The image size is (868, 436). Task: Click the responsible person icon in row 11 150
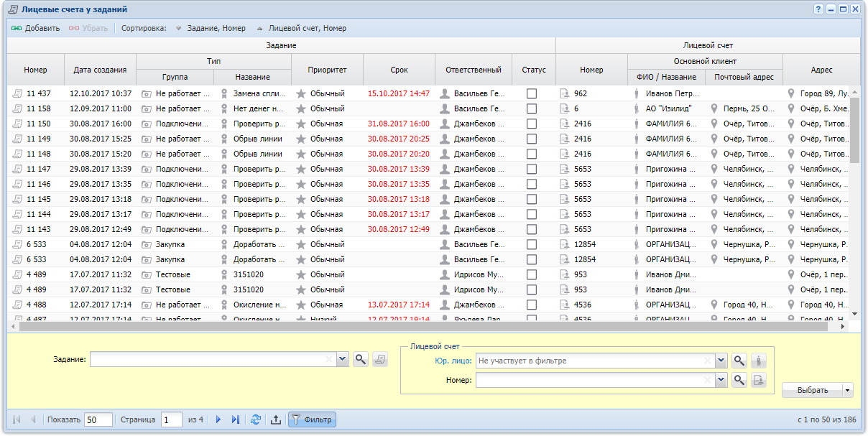[445, 124]
